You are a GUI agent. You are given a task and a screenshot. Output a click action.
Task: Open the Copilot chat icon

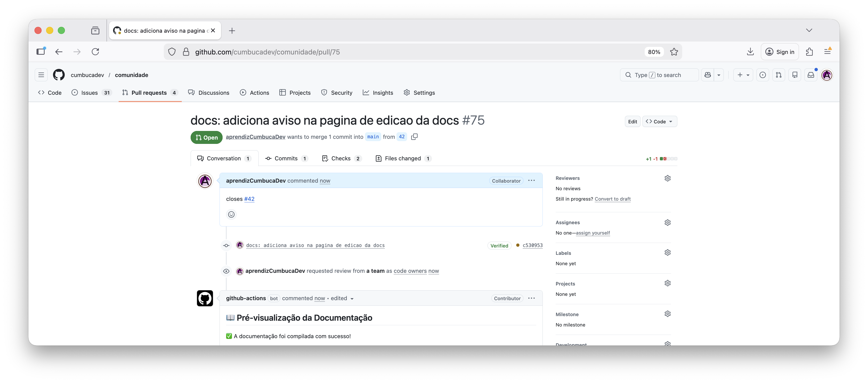pyautogui.click(x=707, y=75)
